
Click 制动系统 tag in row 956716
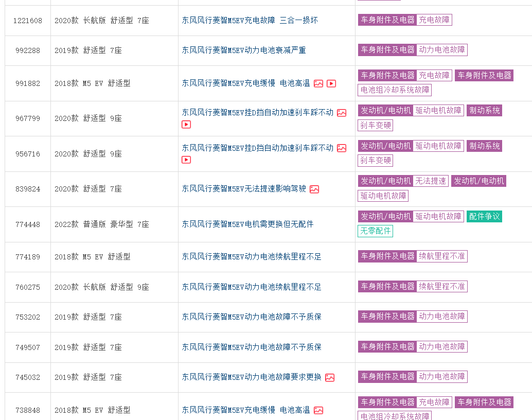tap(484, 146)
